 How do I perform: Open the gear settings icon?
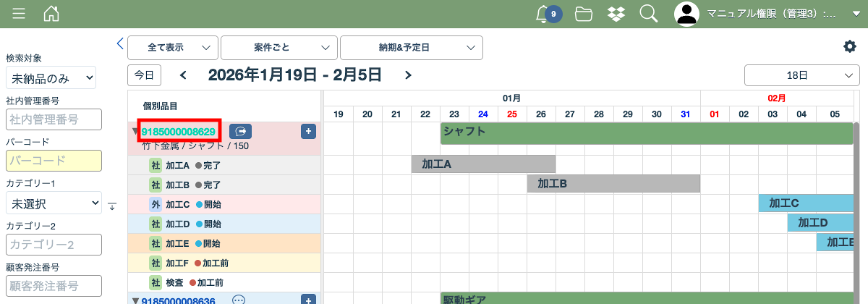850,46
